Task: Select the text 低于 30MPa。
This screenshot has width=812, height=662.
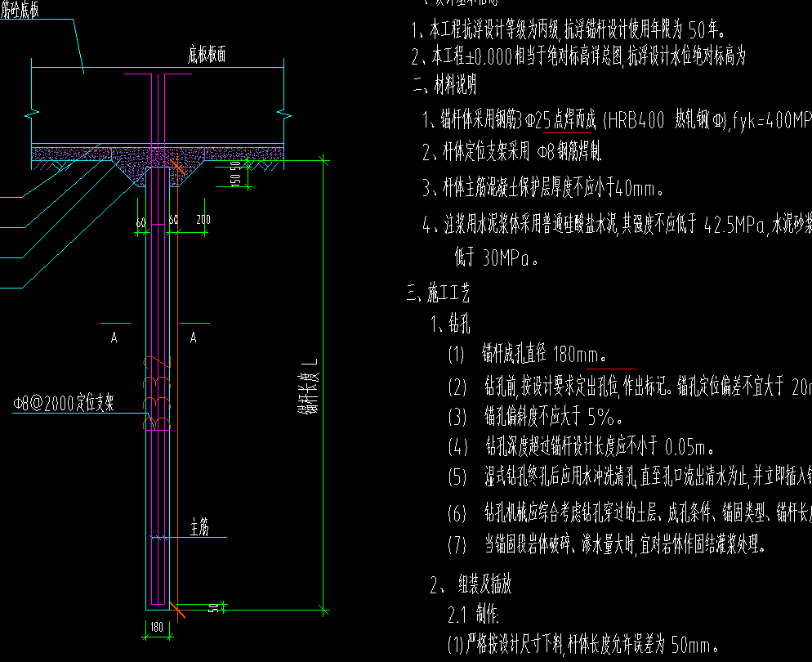Action: tap(497, 257)
